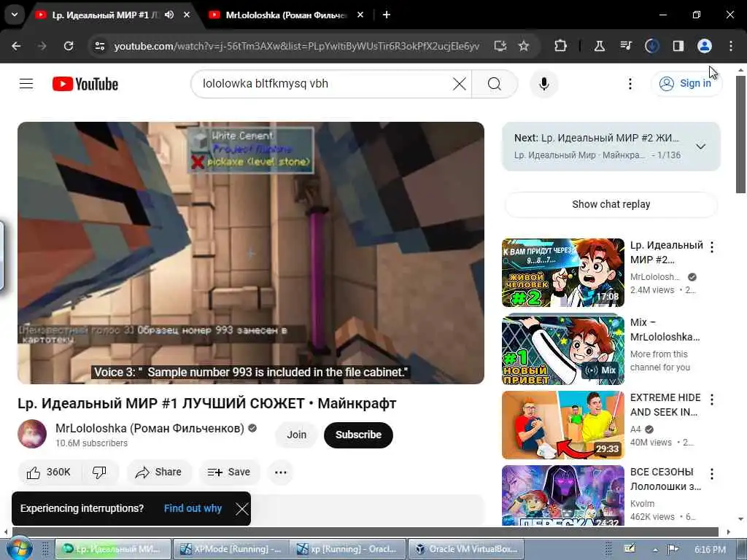Open Oracle VM VirtualBox taskbar item

pyautogui.click(x=466, y=549)
